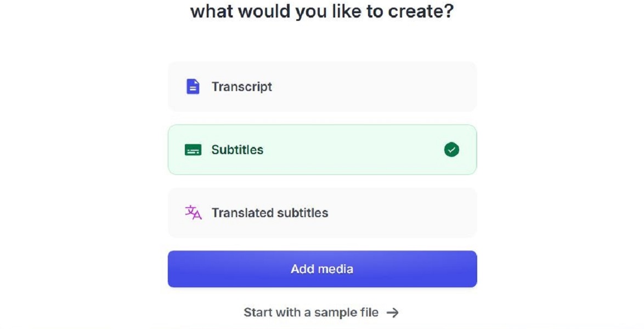Click the purple translation language icon
This screenshot has width=644, height=329.
pos(193,212)
